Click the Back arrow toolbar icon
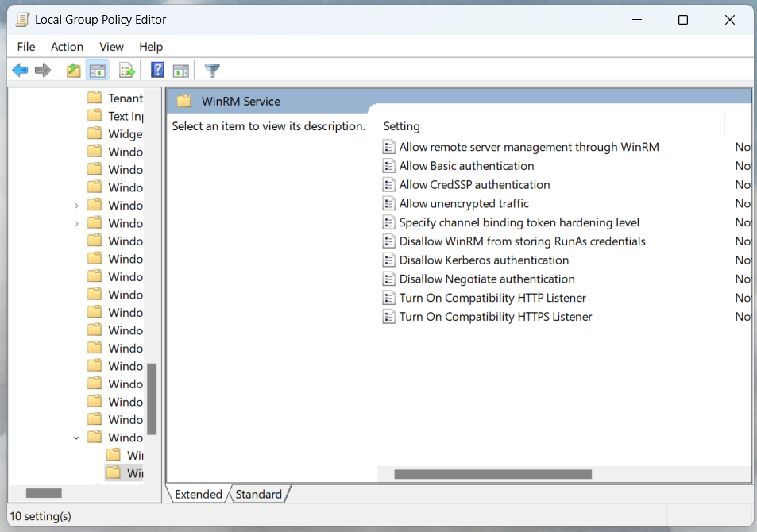Image resolution: width=757 pixels, height=532 pixels. (20, 71)
